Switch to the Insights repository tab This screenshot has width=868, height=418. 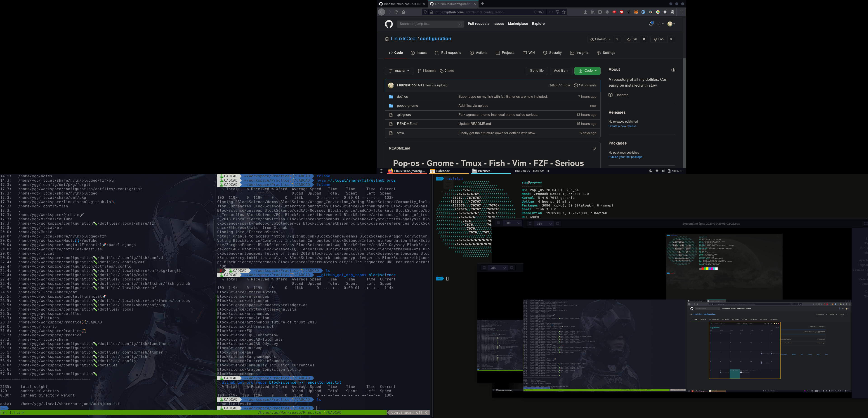(x=579, y=53)
